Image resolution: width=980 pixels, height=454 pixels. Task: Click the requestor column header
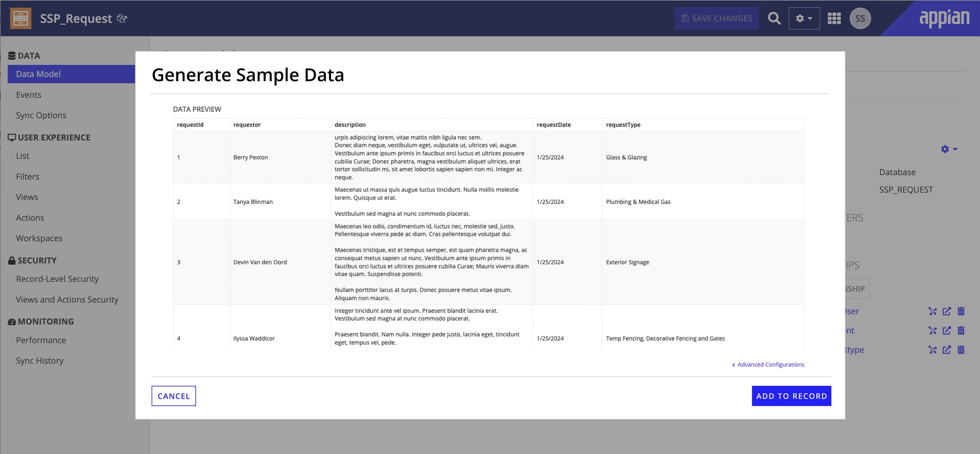pos(247,124)
